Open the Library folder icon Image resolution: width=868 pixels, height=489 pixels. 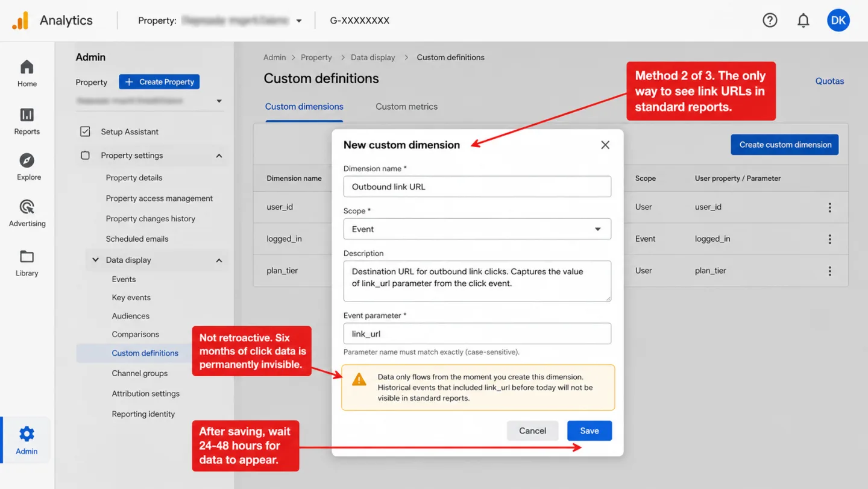pos(27,256)
